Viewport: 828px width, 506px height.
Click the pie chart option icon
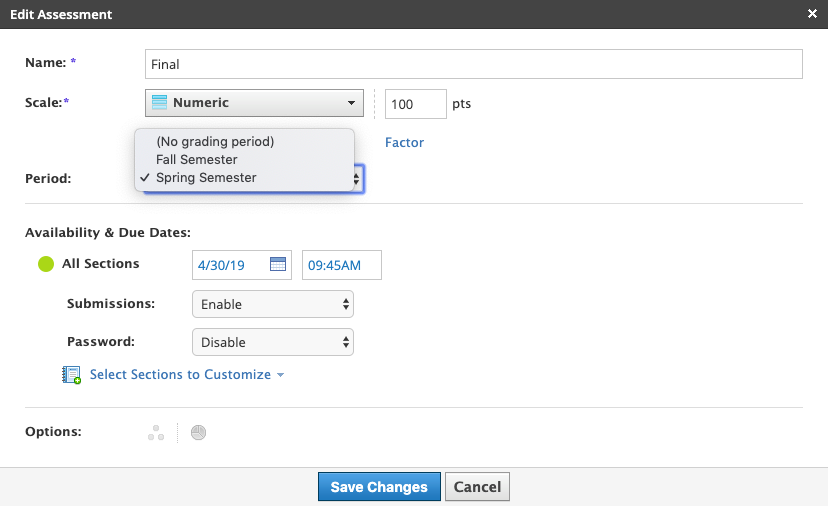198,433
